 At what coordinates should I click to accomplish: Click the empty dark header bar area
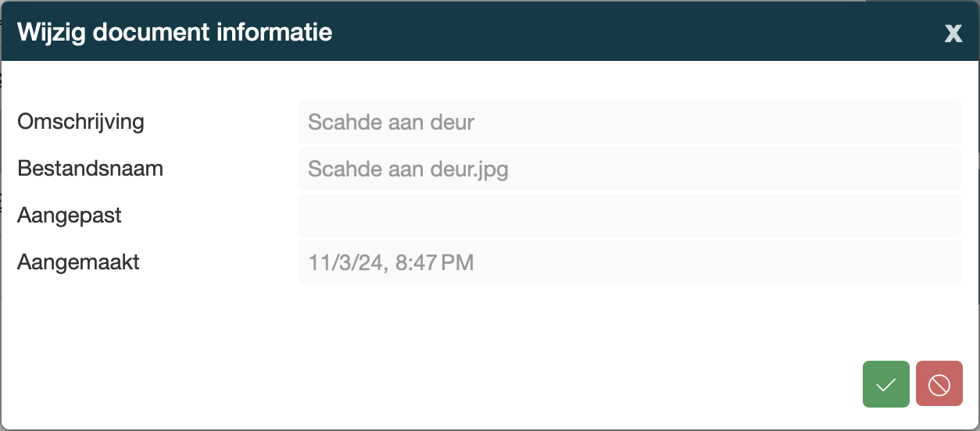[x=625, y=32]
